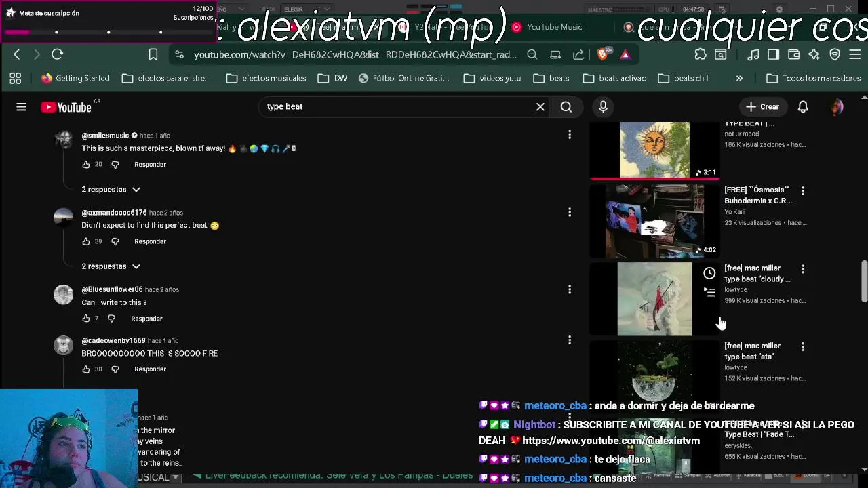This screenshot has height=488, width=868.
Task: Open 'Todos los marcadores' folder
Action: pos(814,78)
